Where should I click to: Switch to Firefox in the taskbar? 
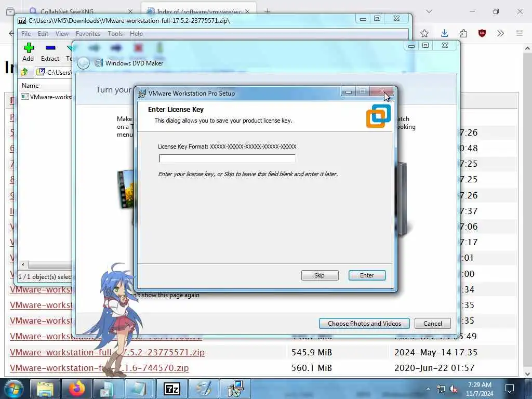[x=77, y=389]
